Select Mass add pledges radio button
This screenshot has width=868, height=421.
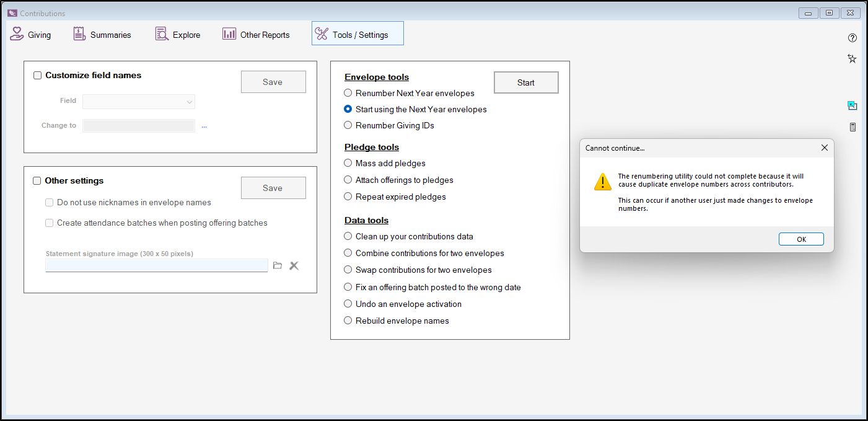point(348,163)
